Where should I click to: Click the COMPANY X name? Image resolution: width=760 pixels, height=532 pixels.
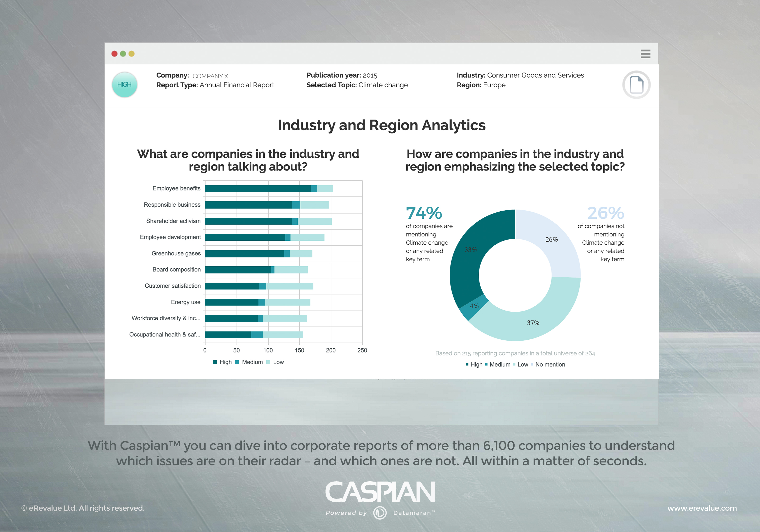(x=211, y=76)
